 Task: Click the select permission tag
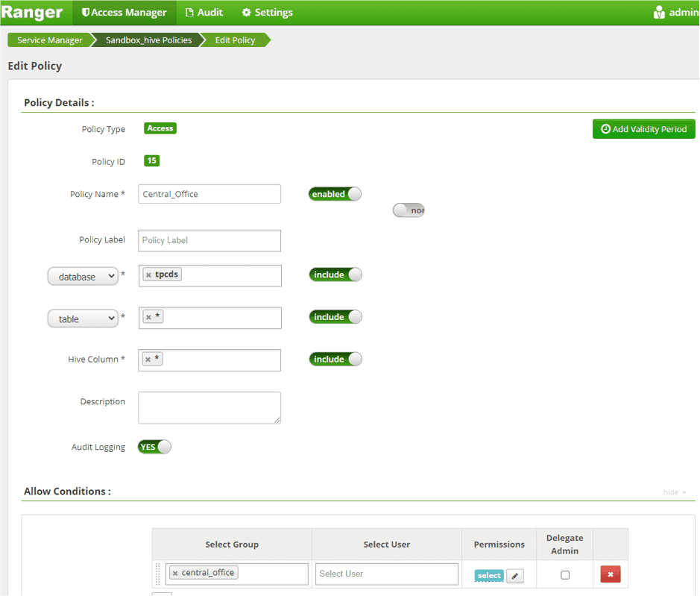(489, 575)
